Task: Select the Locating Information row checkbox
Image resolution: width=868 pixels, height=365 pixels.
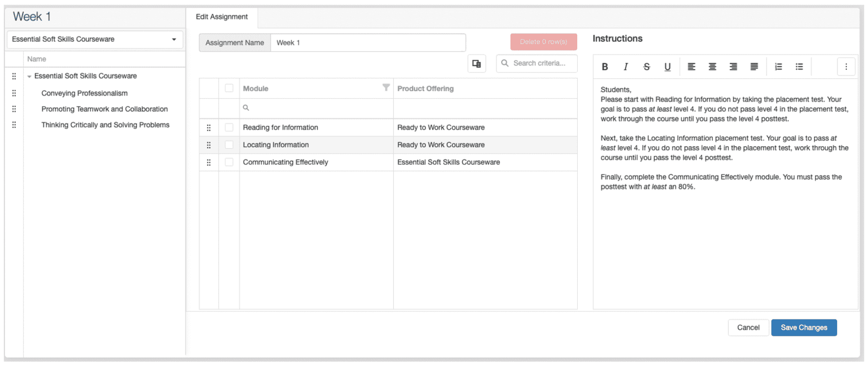Action: point(229,145)
